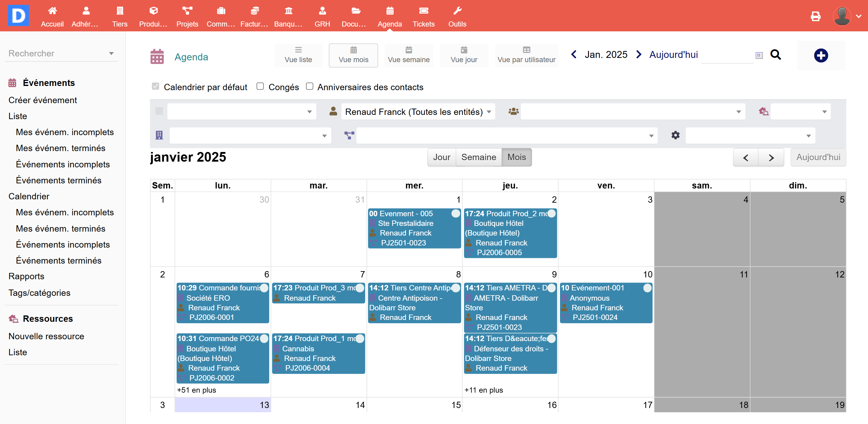Click white status circle on Evénement-001 event
The image size is (868, 424).
point(647,288)
